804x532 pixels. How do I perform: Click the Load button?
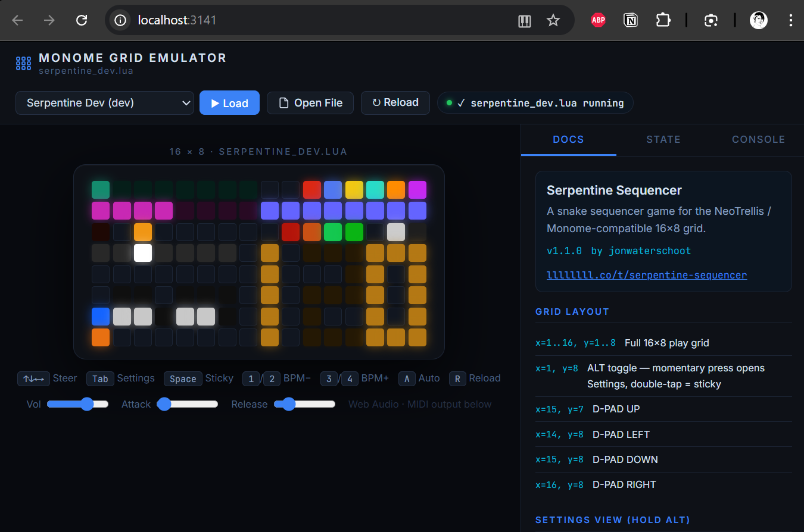(x=229, y=102)
